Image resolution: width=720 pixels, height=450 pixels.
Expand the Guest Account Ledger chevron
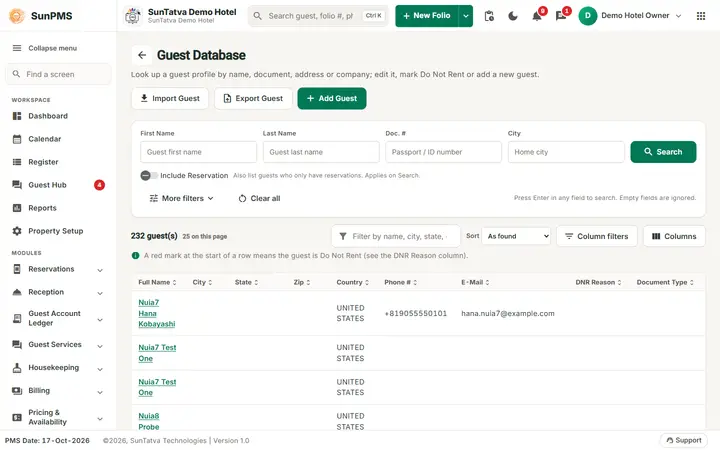100,319
